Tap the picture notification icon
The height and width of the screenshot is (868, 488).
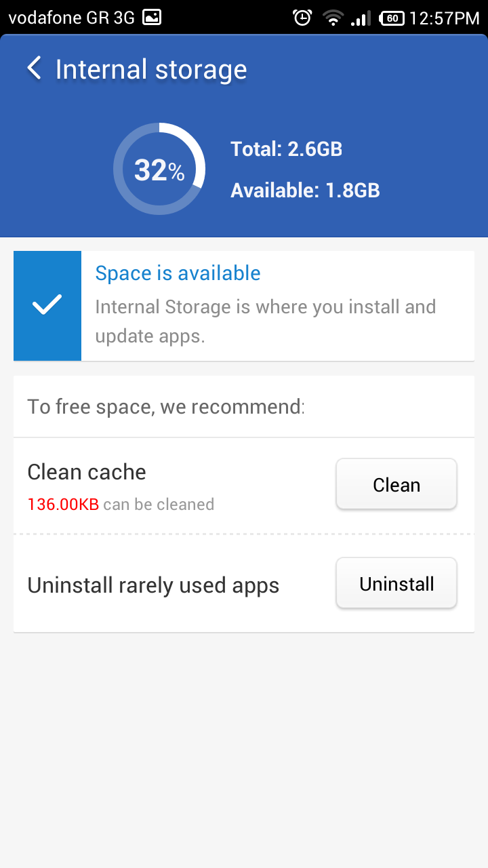[152, 18]
